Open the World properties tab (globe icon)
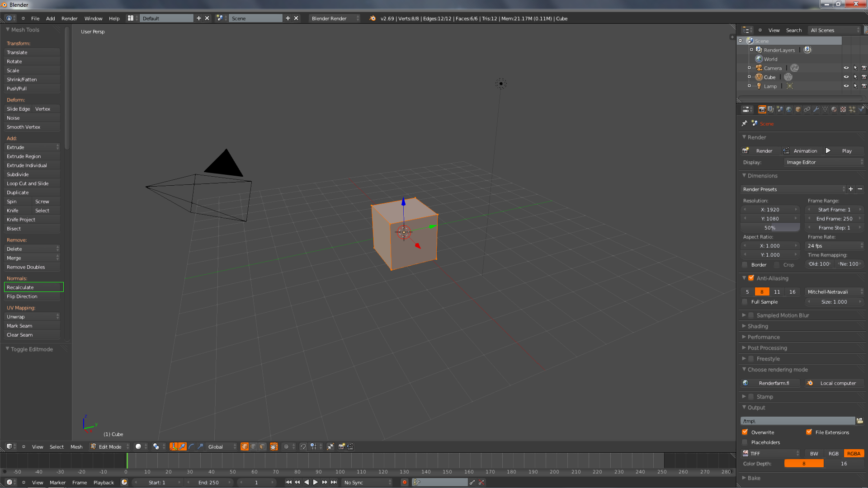This screenshot has width=868, height=488. (789, 109)
